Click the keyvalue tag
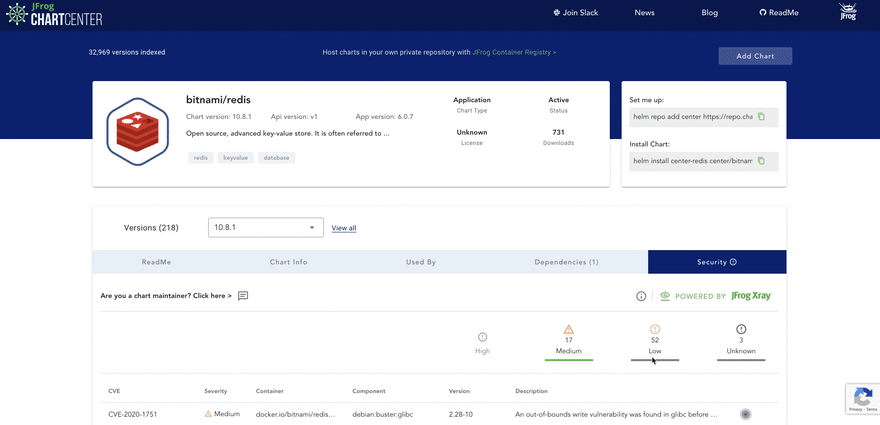This screenshot has width=880, height=425. [236, 158]
